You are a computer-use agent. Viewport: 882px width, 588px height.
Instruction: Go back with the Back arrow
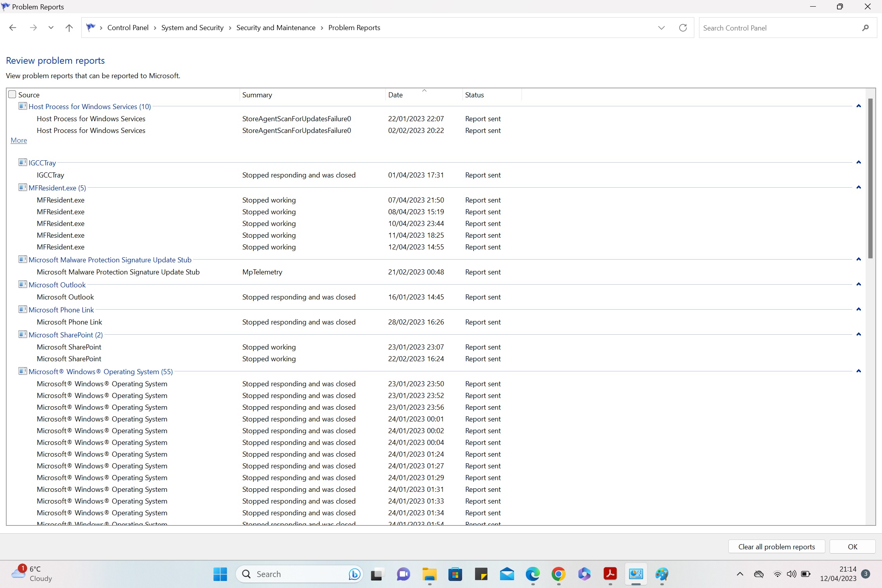coord(13,28)
